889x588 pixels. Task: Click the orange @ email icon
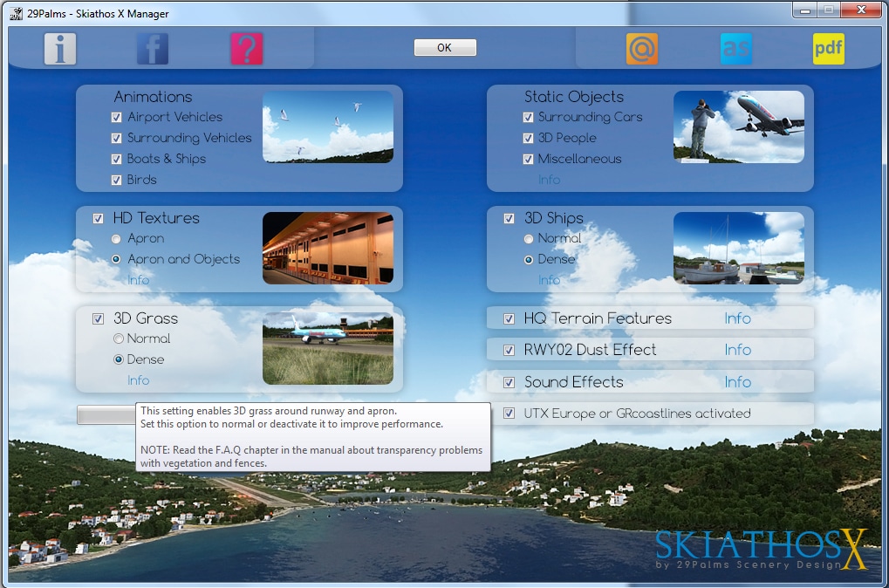(642, 49)
